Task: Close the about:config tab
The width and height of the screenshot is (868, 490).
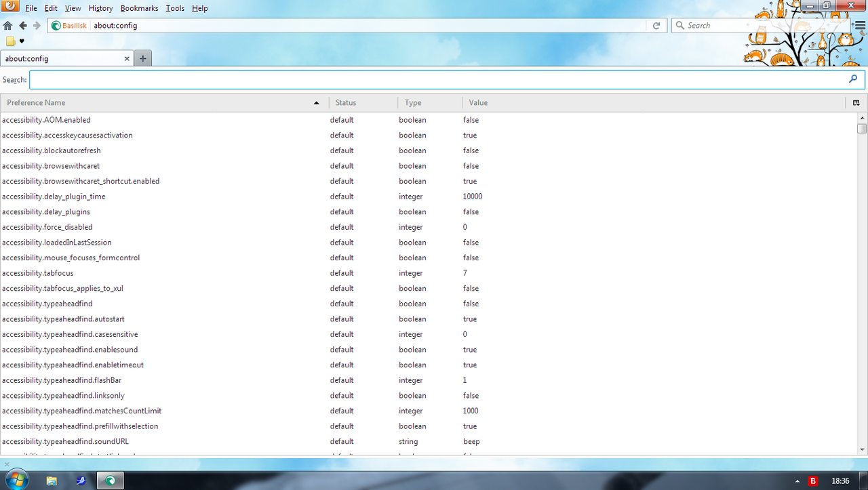Action: (127, 59)
